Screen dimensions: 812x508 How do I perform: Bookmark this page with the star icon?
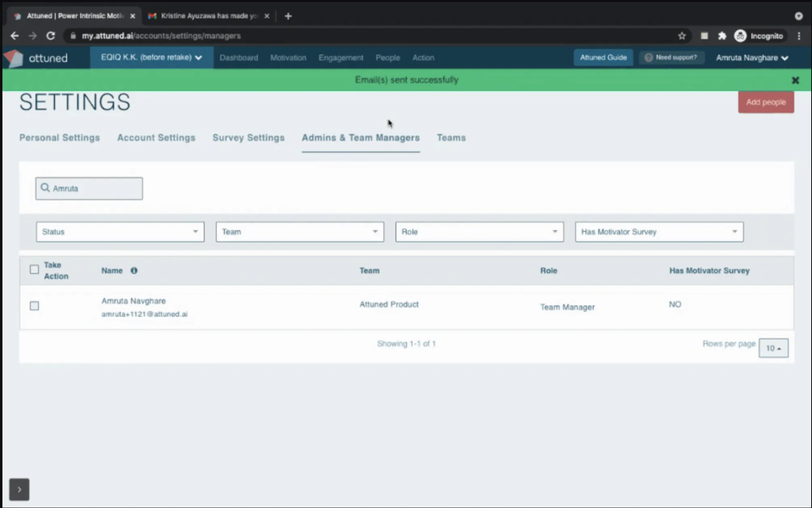pos(682,36)
